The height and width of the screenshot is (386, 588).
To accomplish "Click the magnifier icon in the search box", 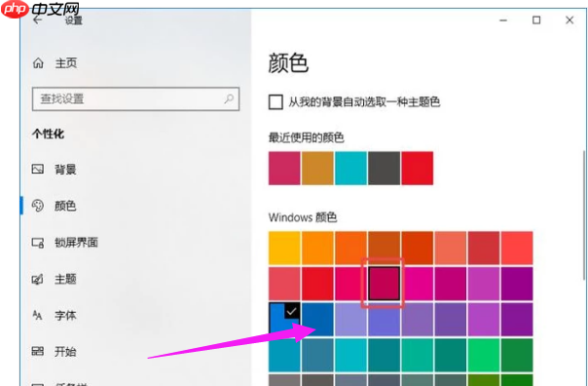I will click(229, 99).
